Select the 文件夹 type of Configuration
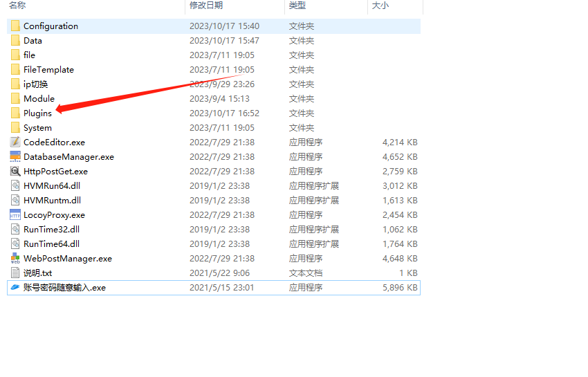 (x=302, y=26)
